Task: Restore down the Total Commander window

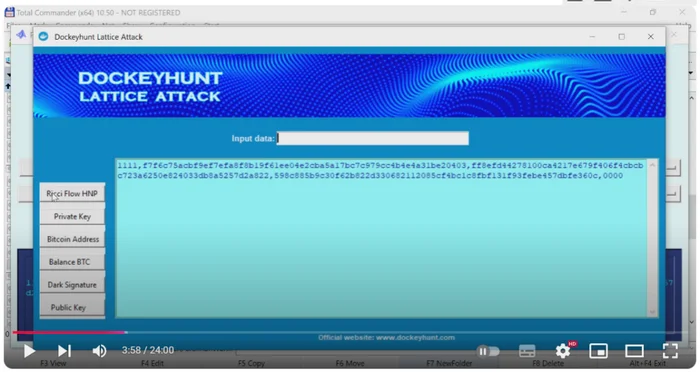Action: (653, 12)
